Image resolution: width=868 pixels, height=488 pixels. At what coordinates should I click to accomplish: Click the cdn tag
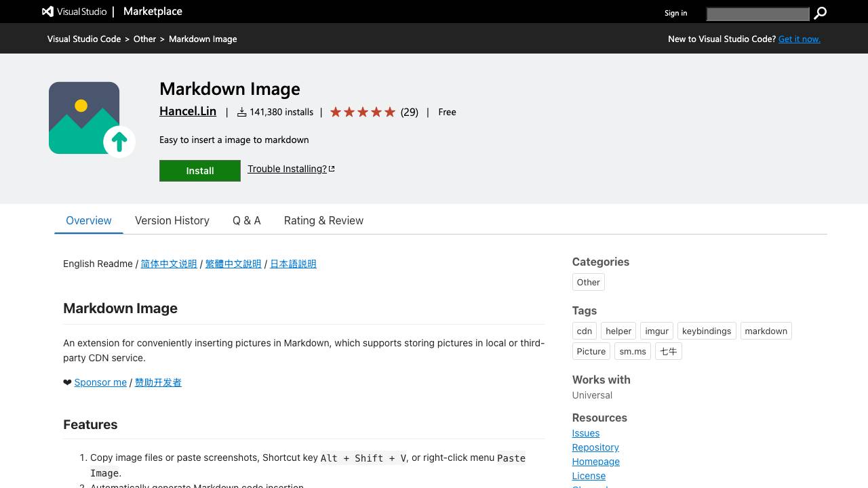585,331
